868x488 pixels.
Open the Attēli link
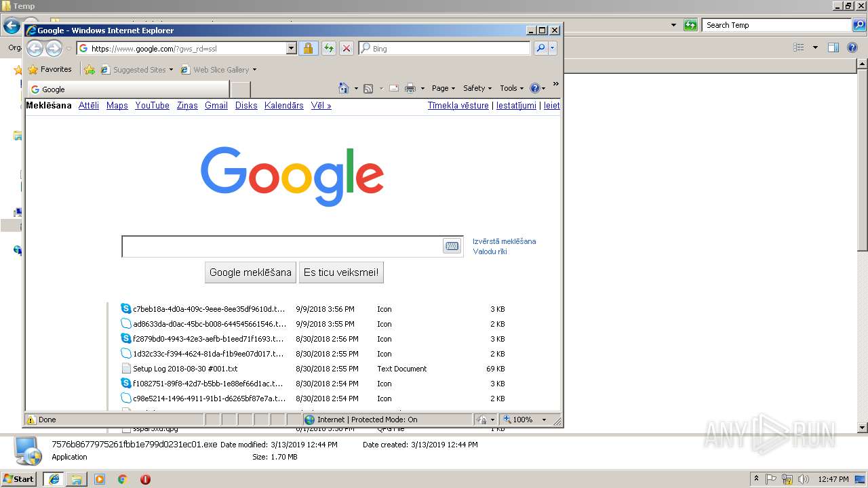[x=89, y=105]
